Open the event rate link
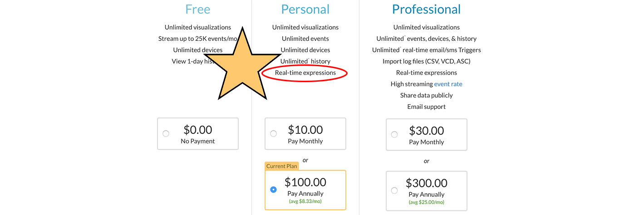The image size is (644, 215). [448, 84]
